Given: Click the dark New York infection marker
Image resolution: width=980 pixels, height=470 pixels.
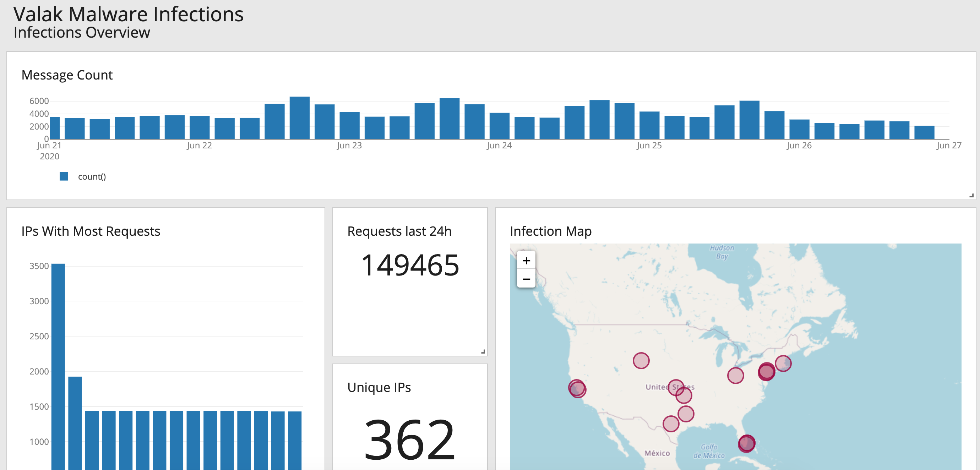Looking at the screenshot, I should click(x=766, y=372).
